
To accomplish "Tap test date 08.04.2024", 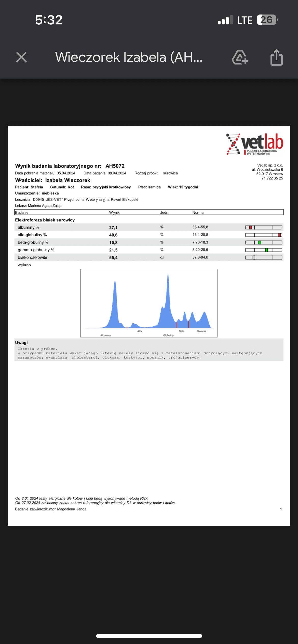I will point(117,173).
